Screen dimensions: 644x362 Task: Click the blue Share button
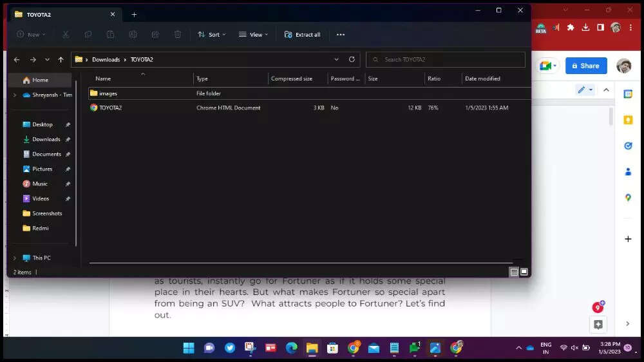coord(586,66)
